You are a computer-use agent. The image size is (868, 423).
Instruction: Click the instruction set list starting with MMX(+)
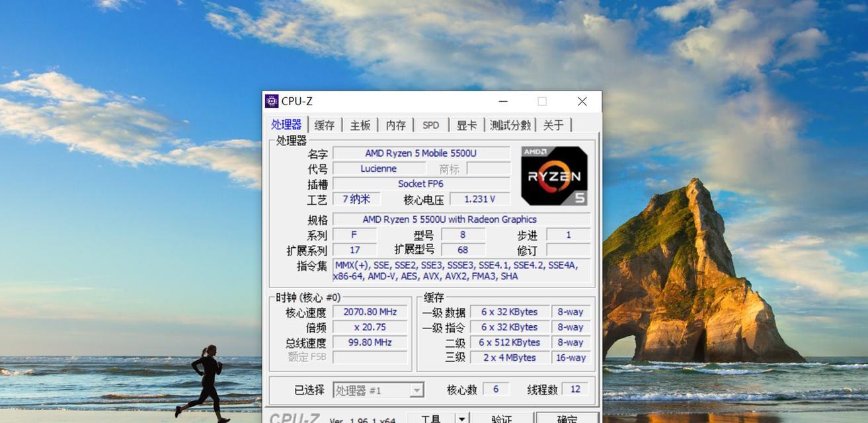coord(461,271)
